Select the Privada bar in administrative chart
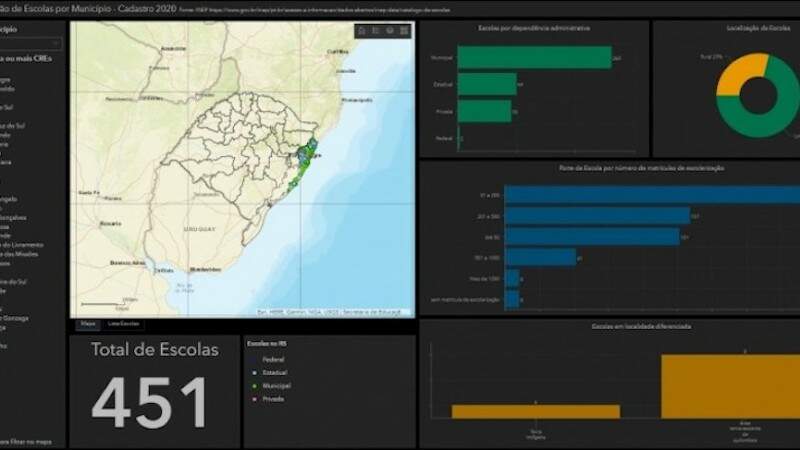 tap(484, 112)
